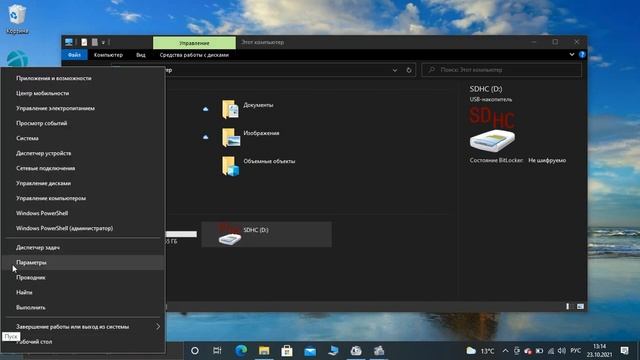
Task: Open quick access toolbar customize dropdown
Action: (x=103, y=42)
